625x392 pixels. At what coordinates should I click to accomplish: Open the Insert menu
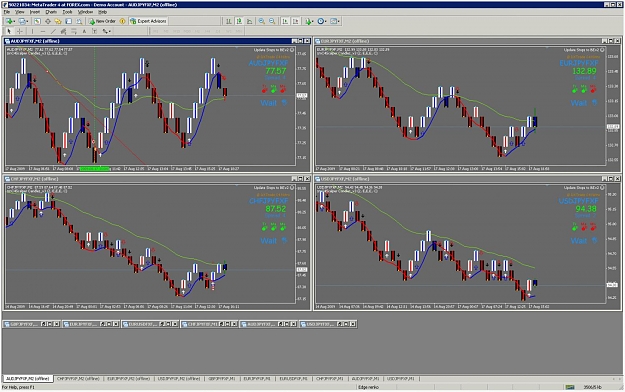[x=35, y=12]
